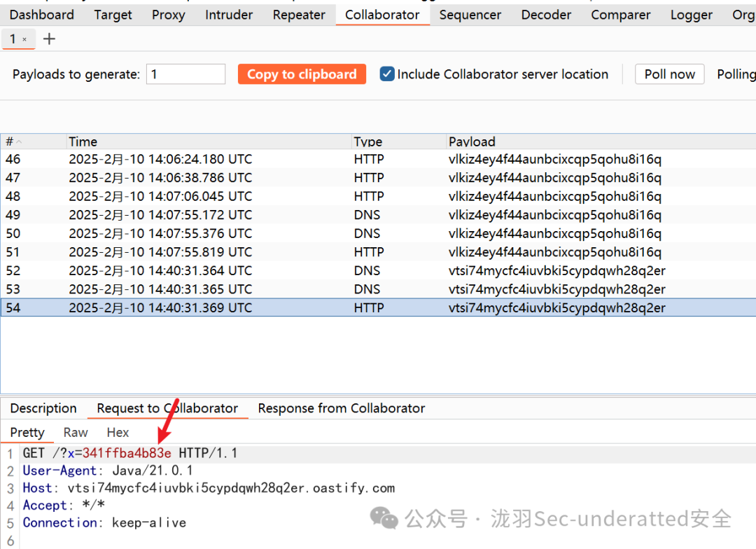Switch to the Target tab
Image resolution: width=756 pixels, height=549 pixels.
113,15
